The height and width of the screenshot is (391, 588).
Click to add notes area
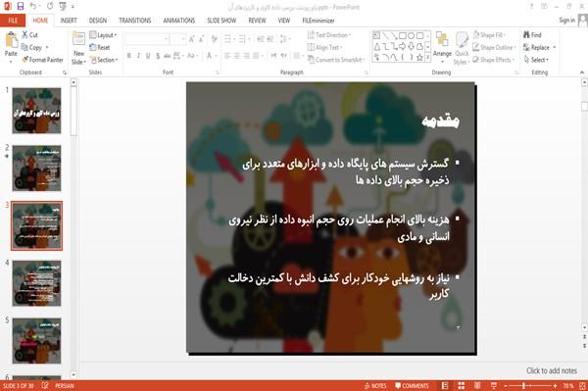(551, 370)
